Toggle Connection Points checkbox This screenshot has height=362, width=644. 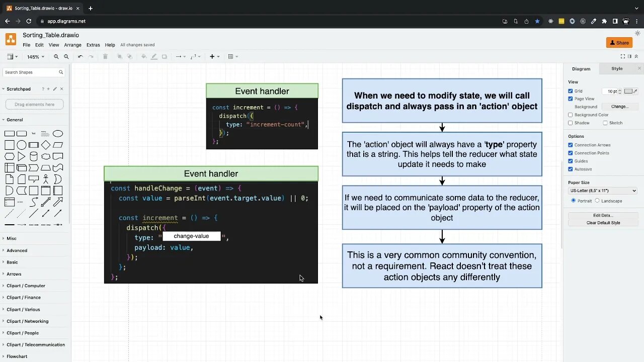click(x=571, y=153)
